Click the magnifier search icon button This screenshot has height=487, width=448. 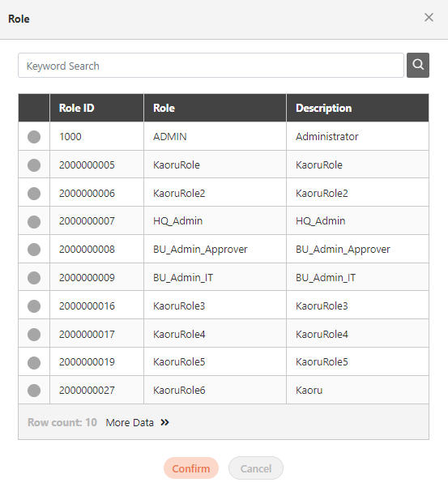click(x=418, y=65)
